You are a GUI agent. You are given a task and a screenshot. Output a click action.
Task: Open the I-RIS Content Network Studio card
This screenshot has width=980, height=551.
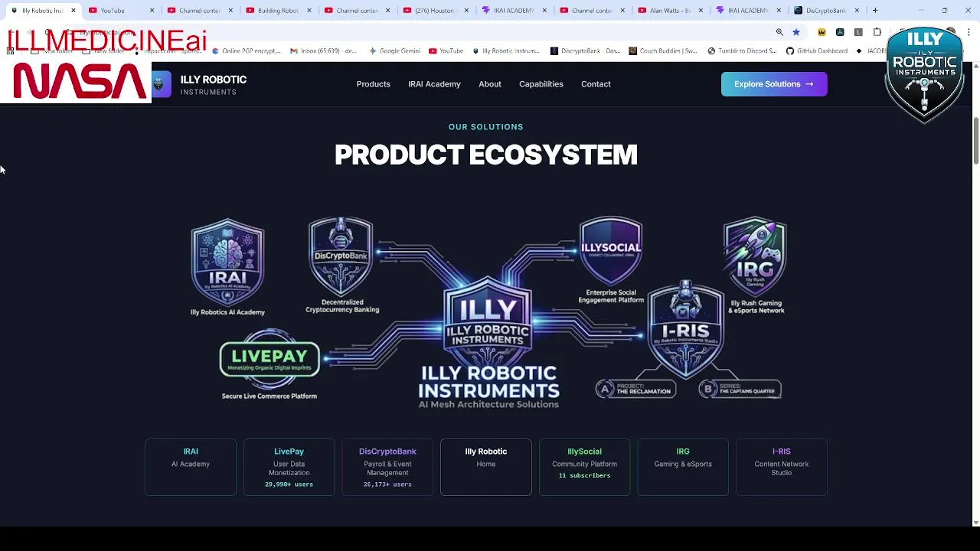(781, 467)
